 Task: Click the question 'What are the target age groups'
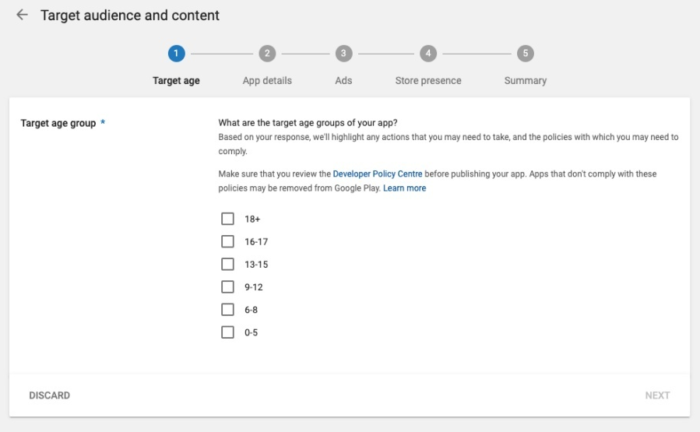308,123
